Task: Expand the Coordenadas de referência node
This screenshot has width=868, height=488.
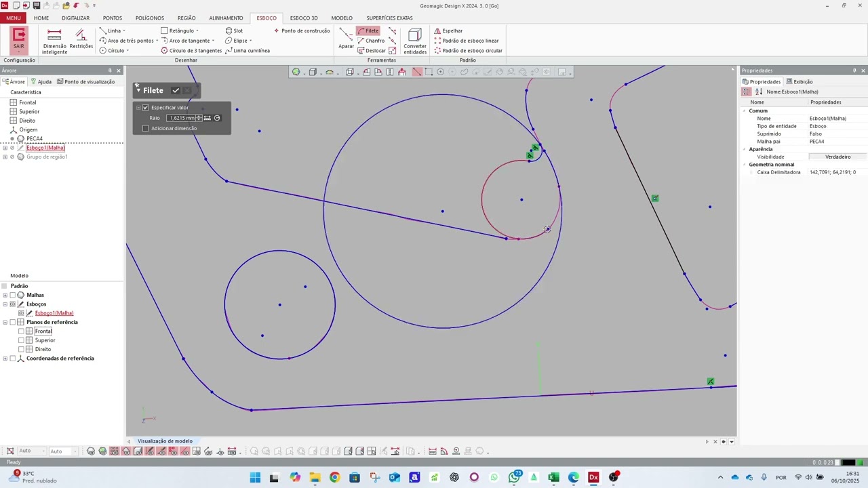Action: pos(5,359)
